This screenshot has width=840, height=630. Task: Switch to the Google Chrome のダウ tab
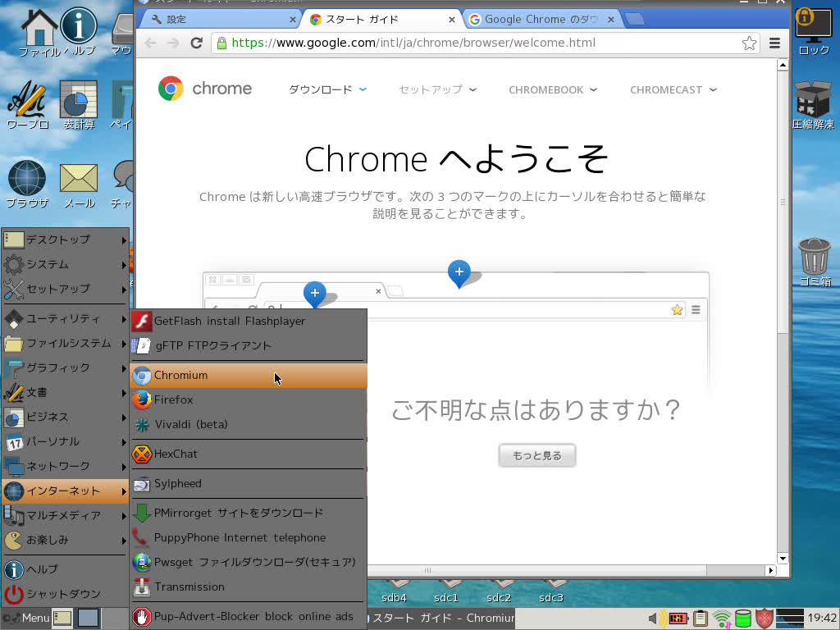541,20
